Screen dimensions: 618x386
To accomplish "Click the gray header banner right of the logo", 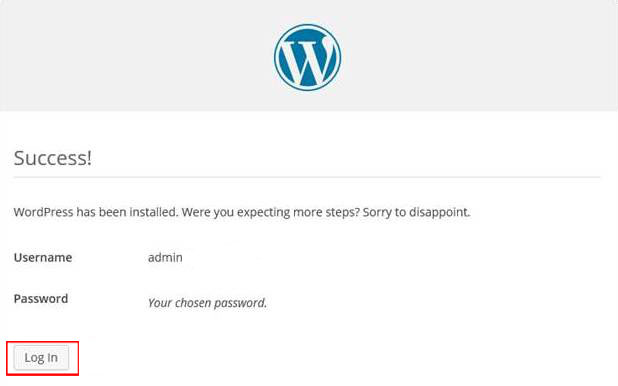I will [x=479, y=55].
